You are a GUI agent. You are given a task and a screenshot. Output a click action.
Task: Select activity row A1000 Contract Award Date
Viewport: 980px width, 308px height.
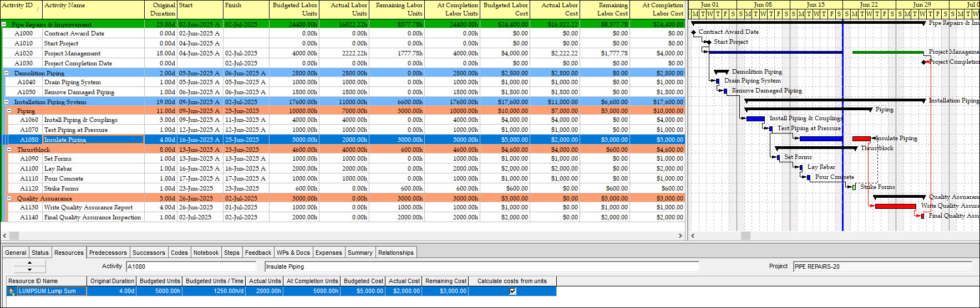343,33
